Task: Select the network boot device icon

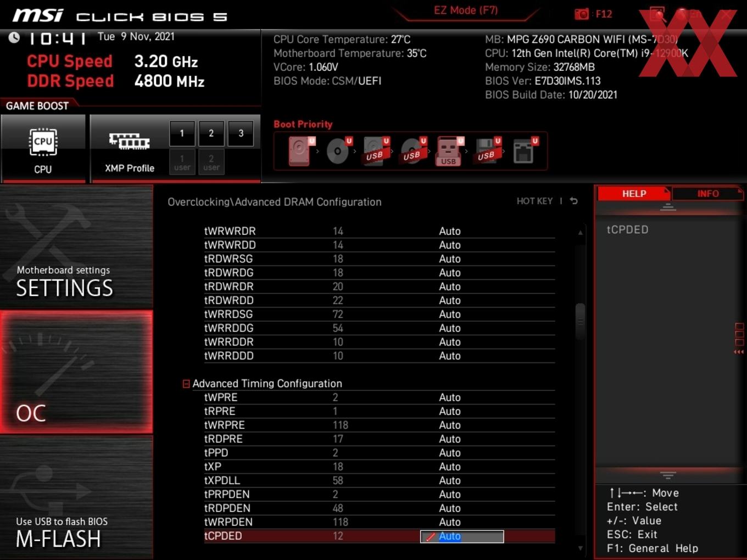Action: 525,151
